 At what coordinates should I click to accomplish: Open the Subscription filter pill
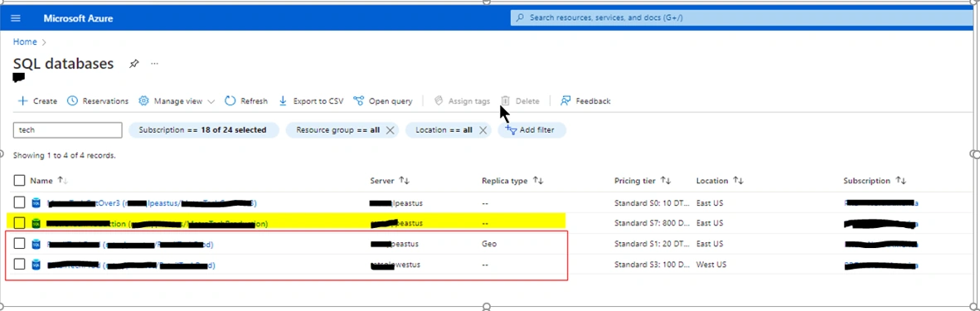point(203,130)
